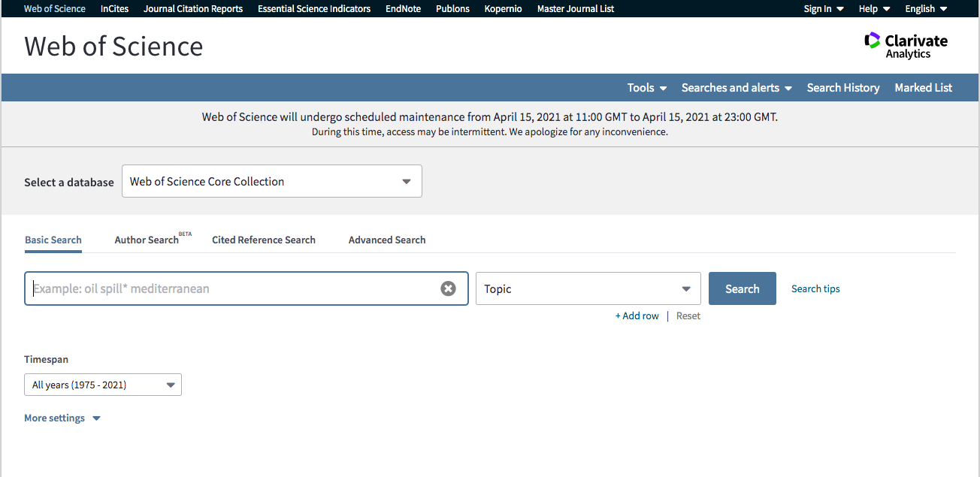980x477 pixels.
Task: Click the blue Search button
Action: [x=743, y=288]
